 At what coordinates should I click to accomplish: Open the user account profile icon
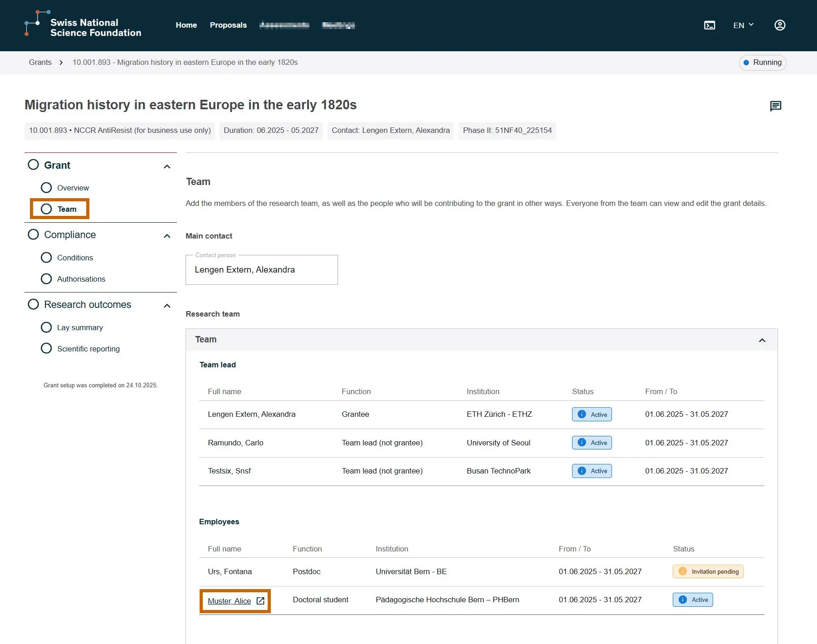tap(780, 25)
